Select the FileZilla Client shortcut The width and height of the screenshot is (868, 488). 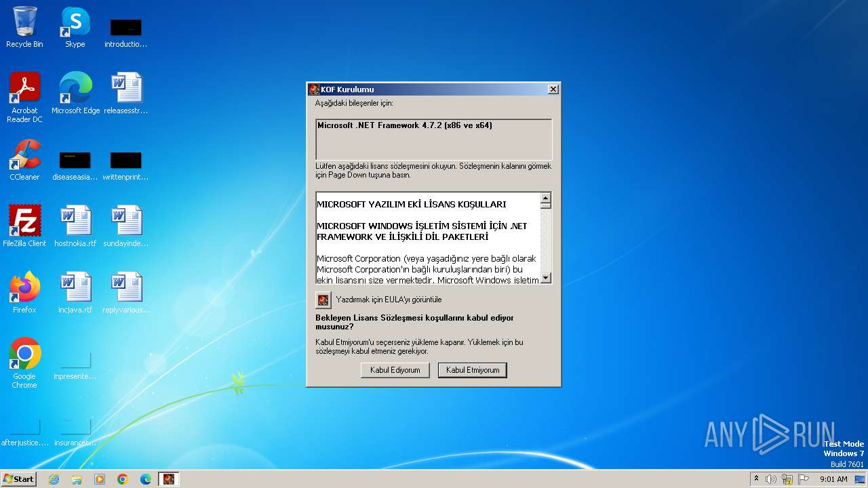(24, 227)
